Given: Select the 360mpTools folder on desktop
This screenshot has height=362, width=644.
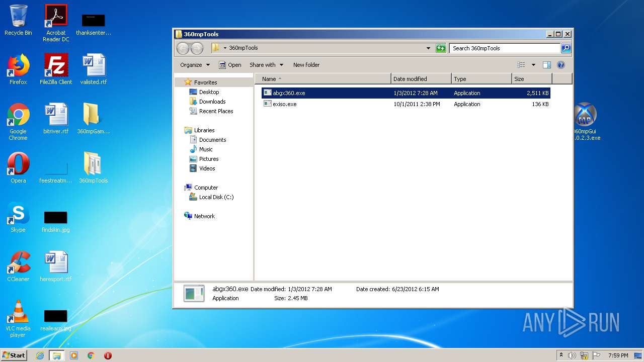Looking at the screenshot, I should pyautogui.click(x=94, y=167).
